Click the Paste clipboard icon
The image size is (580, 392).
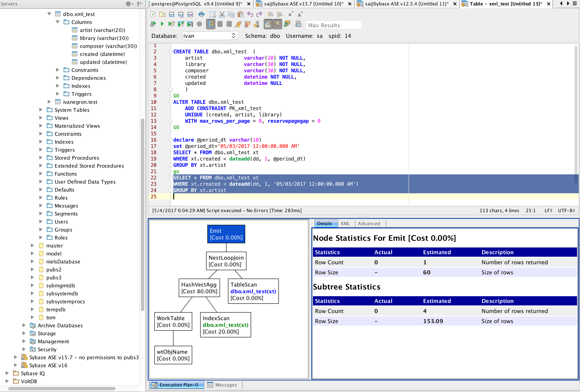pyautogui.click(x=241, y=14)
